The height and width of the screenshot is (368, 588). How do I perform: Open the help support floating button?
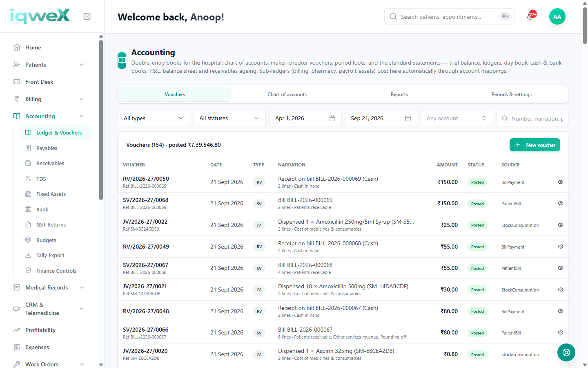566,352
